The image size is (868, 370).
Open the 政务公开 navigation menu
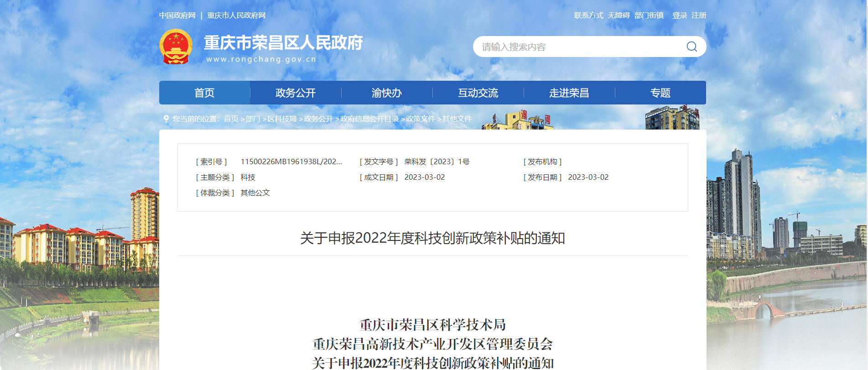[296, 93]
